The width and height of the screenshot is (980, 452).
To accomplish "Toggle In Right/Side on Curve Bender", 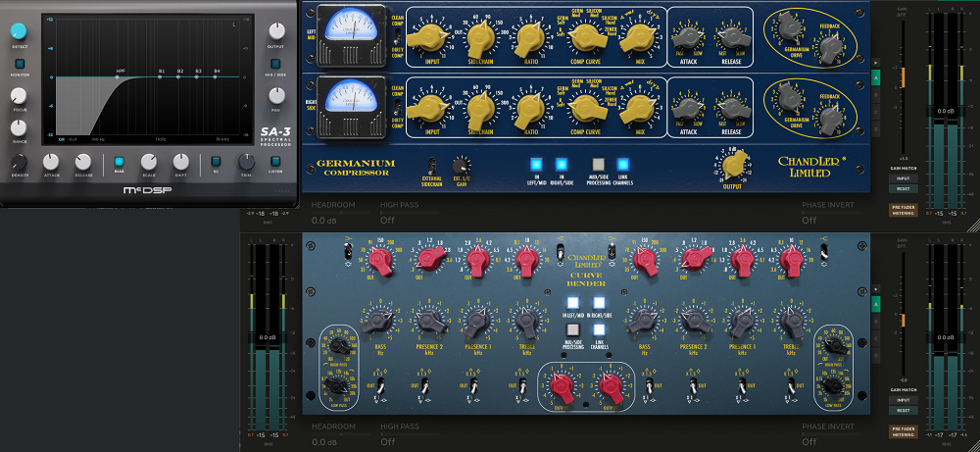I will tap(600, 303).
